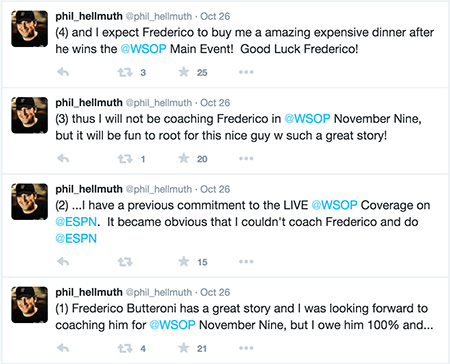Open more options on tweet (1)
Image resolution: width=450 pixels, height=364 pixels.
[246, 348]
